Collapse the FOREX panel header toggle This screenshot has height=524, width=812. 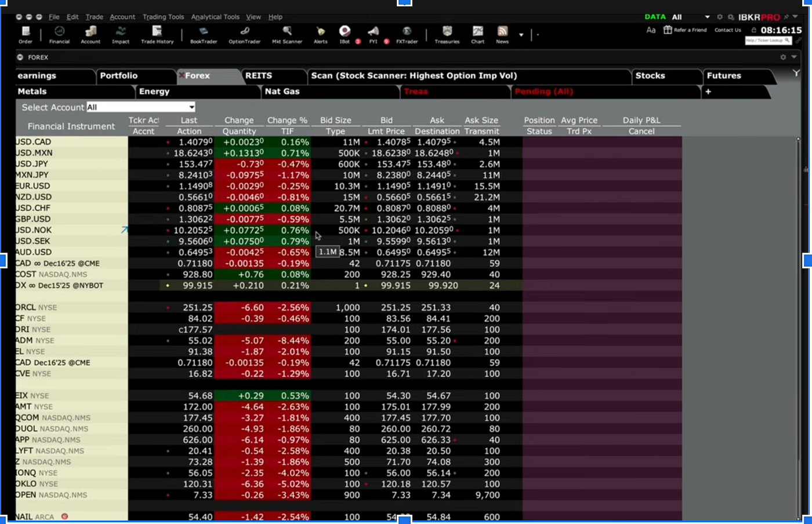(20, 57)
